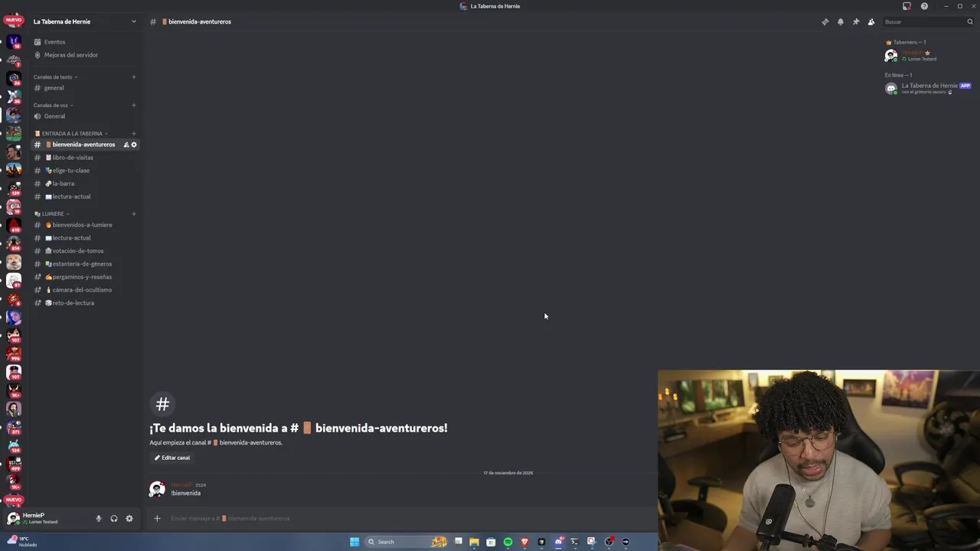
Task: Open the estantería-de-géneros channel
Action: (x=84, y=264)
